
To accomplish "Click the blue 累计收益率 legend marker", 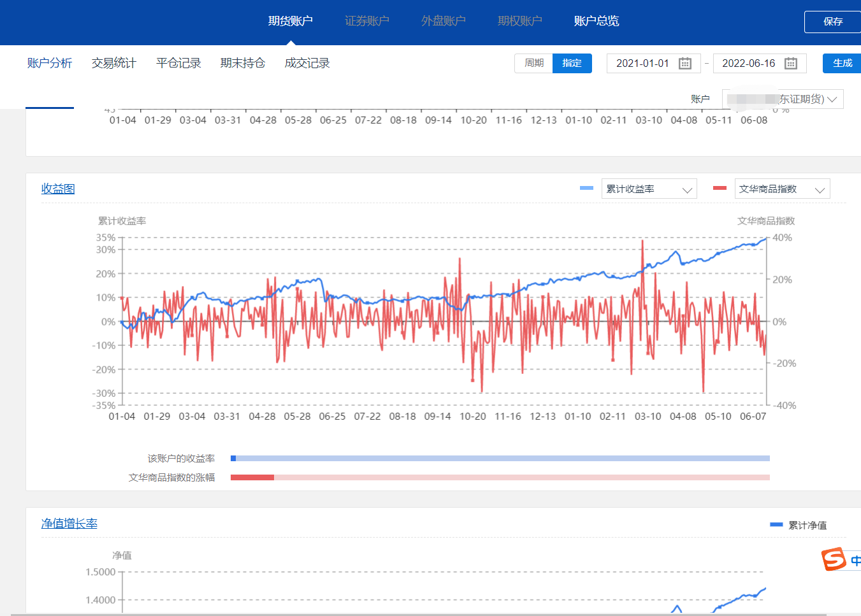I will (x=587, y=188).
